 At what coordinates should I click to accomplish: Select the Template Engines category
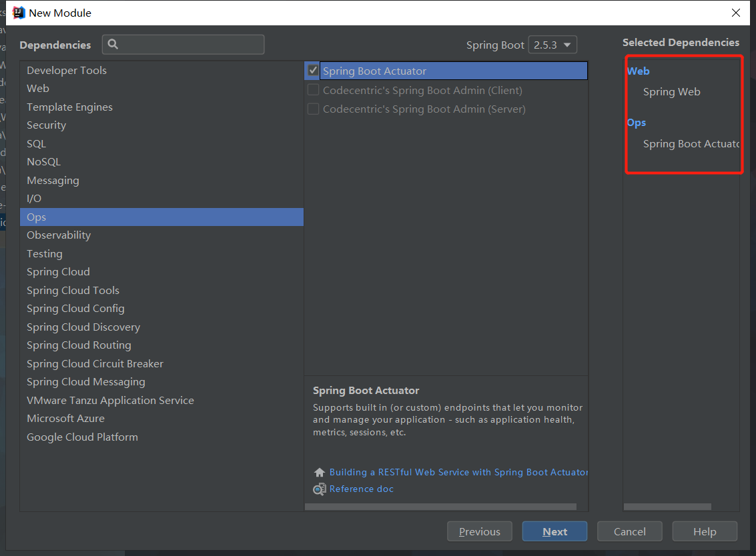point(161,107)
